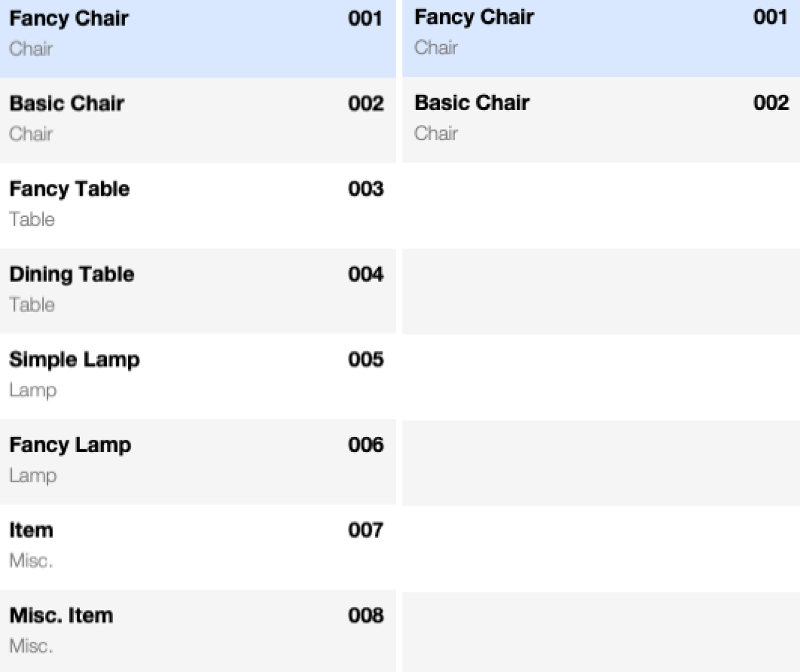Select the Misc. Item entry numbered 008
Image resolution: width=800 pixels, height=672 pixels.
pos(187,629)
